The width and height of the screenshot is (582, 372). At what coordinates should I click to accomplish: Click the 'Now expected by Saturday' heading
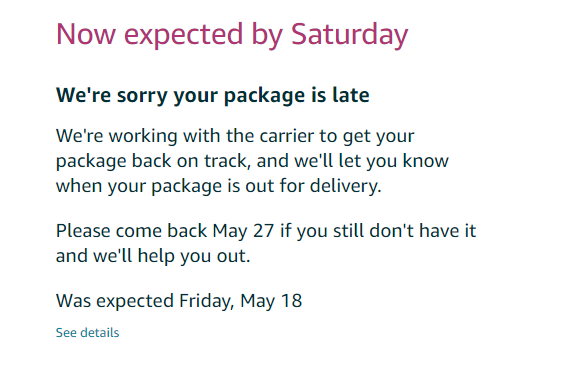tap(232, 35)
